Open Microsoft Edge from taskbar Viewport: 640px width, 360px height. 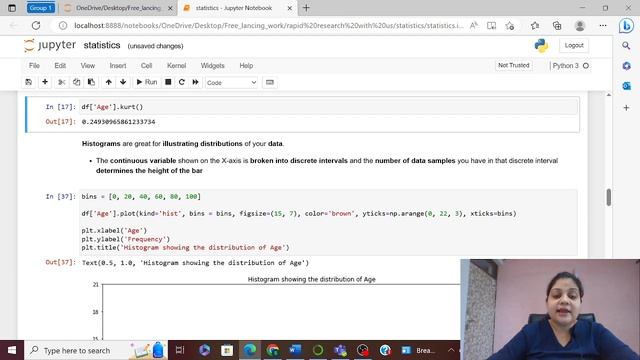coord(250,350)
